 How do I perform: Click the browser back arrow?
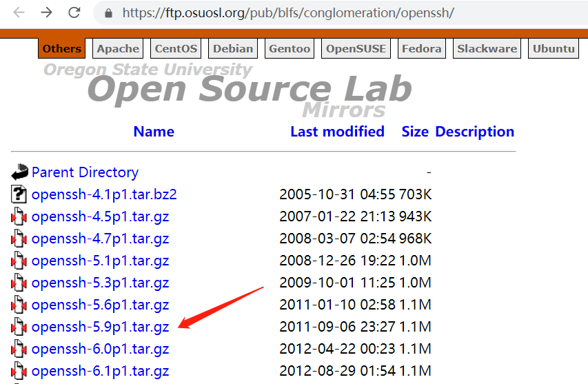(x=19, y=12)
